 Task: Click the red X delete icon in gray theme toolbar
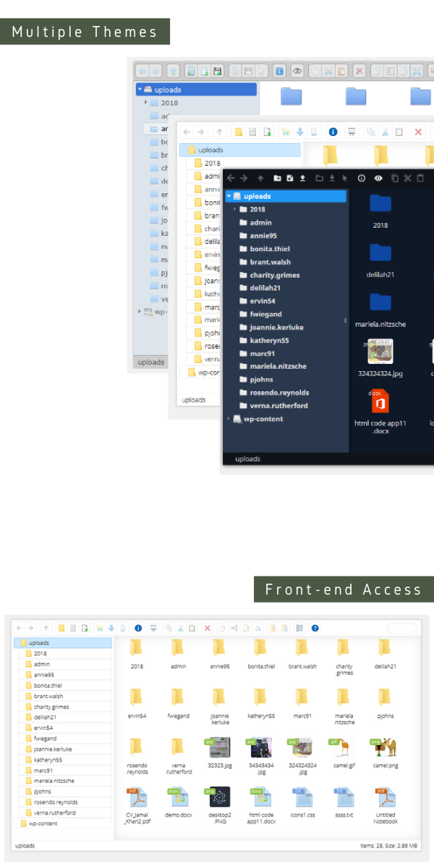[x=359, y=71]
